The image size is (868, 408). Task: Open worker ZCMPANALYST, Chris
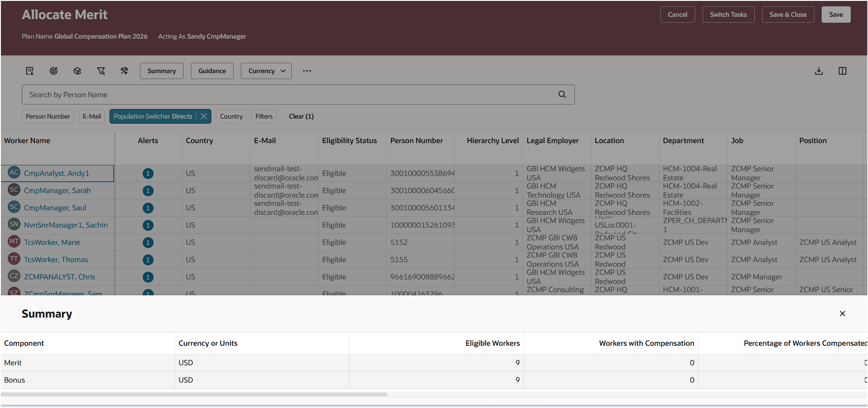click(60, 277)
